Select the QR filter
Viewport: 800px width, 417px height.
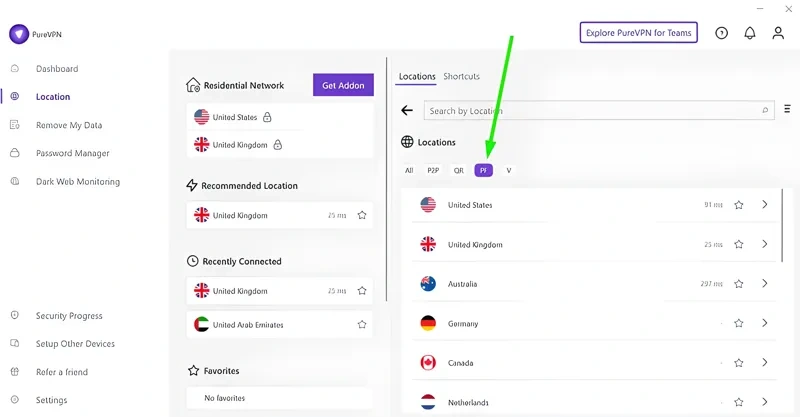[x=459, y=170]
